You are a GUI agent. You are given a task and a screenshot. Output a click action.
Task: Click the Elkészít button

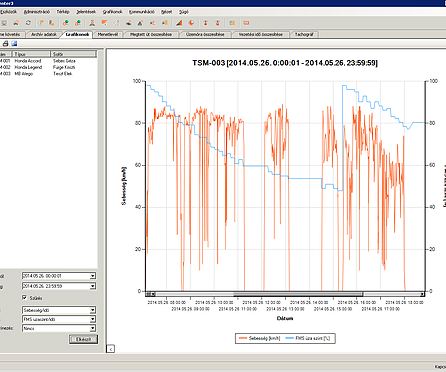point(83,339)
